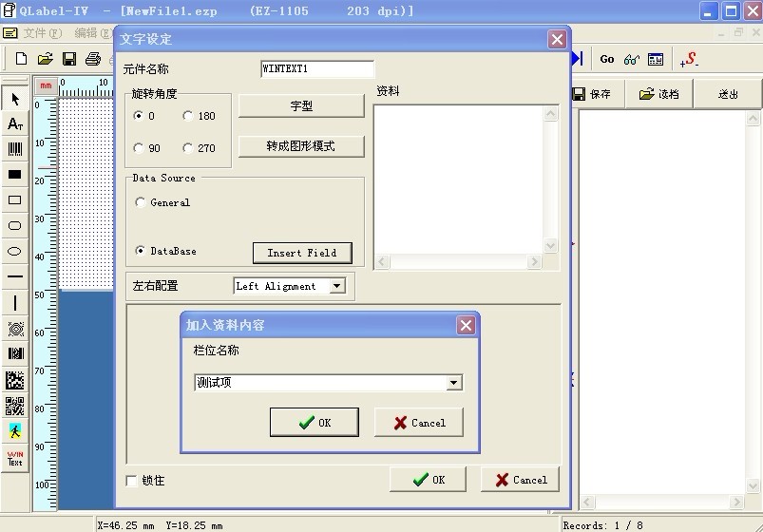
Task: Select the barcode tool
Action: point(15,149)
